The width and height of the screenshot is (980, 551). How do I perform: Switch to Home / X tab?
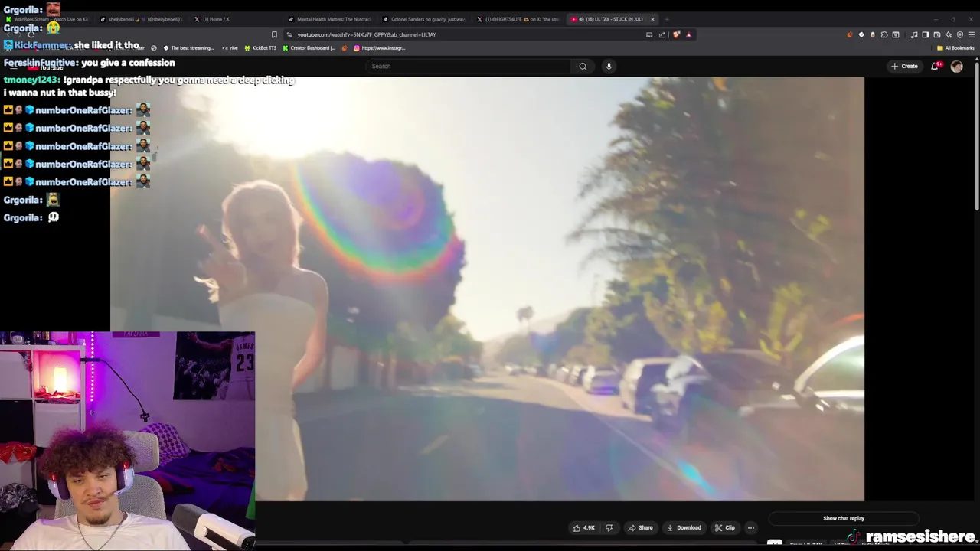(x=237, y=19)
